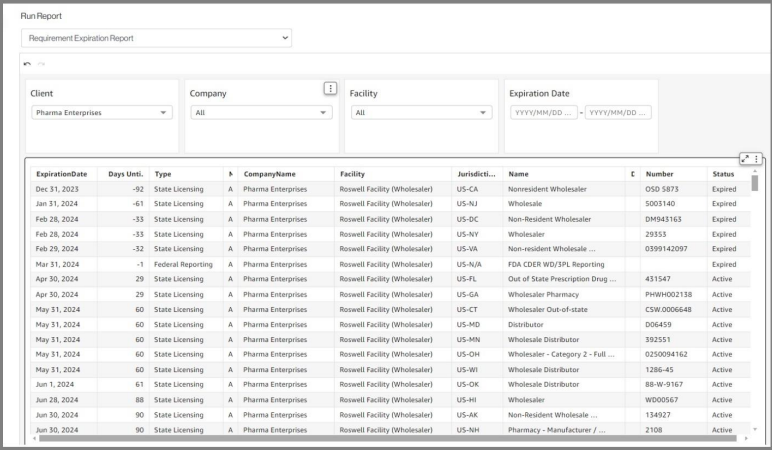
Task: Select the OSD 5873 number cell
Action: click(x=662, y=189)
